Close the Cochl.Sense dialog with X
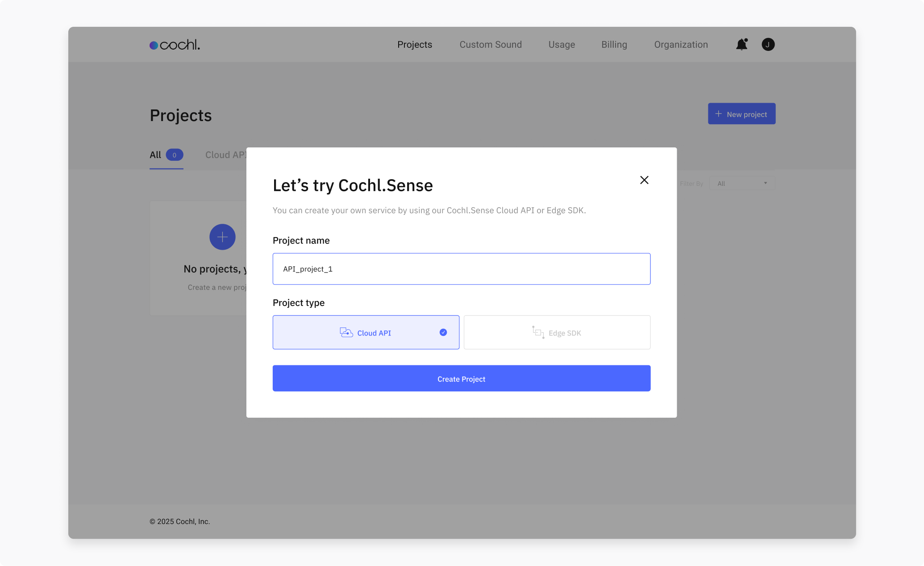Screen dimensions: 924x566 644,180
